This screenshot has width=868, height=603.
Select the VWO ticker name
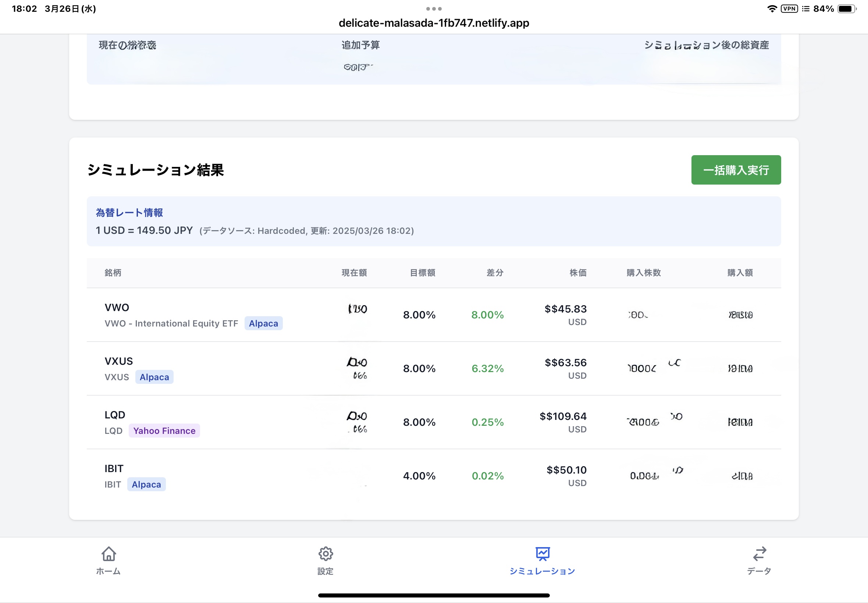pos(117,307)
